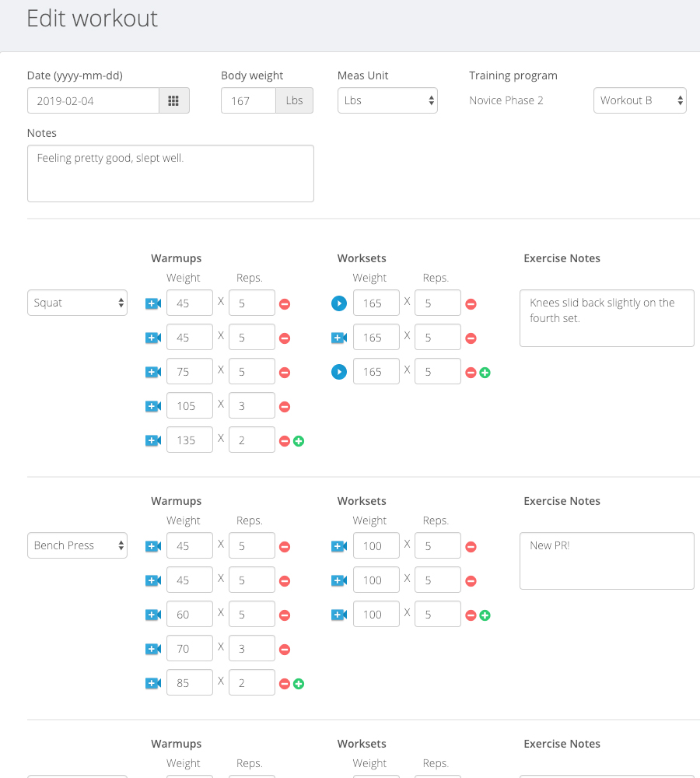The height and width of the screenshot is (778, 700).
Task: Edit the workout Notes text area
Action: 170,173
